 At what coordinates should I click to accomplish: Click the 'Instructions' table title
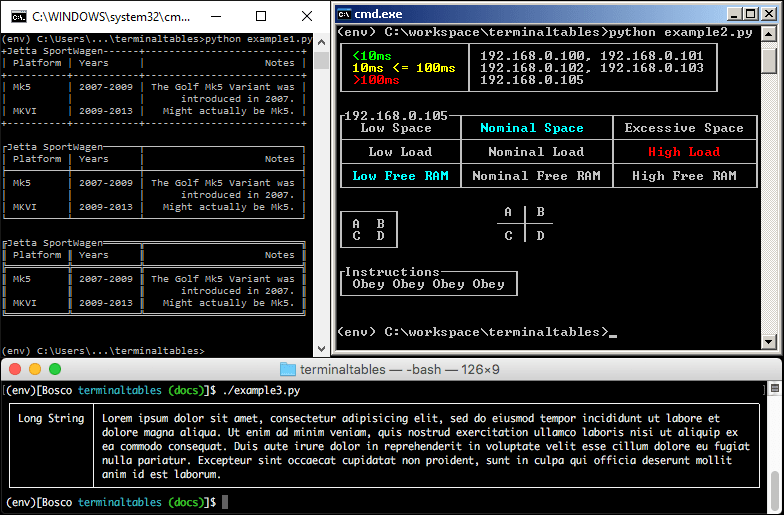(x=392, y=272)
